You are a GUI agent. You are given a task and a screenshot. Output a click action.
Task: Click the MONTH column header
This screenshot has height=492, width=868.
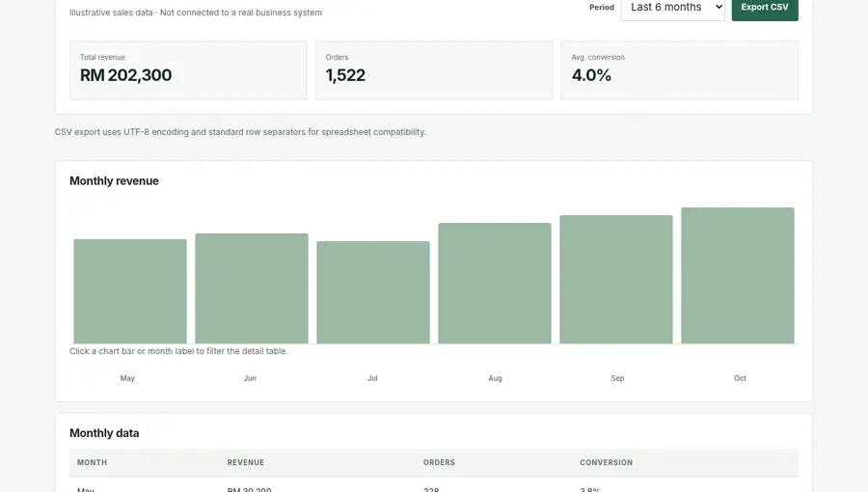92,463
